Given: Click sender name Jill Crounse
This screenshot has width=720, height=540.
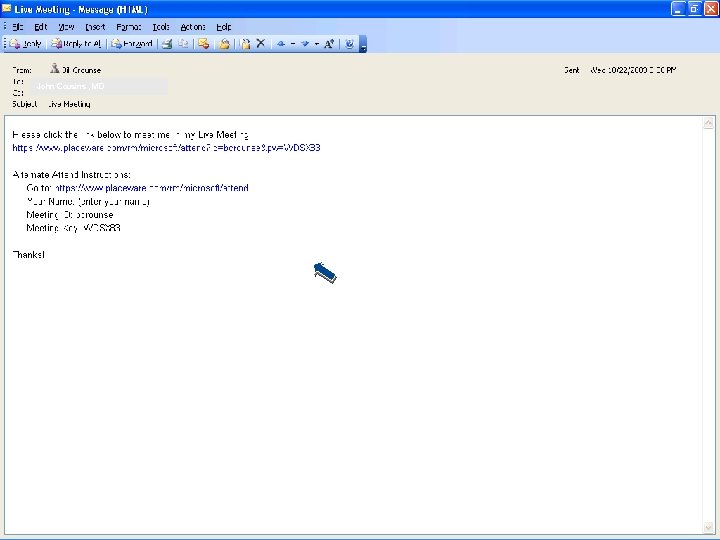Looking at the screenshot, I should [x=82, y=70].
